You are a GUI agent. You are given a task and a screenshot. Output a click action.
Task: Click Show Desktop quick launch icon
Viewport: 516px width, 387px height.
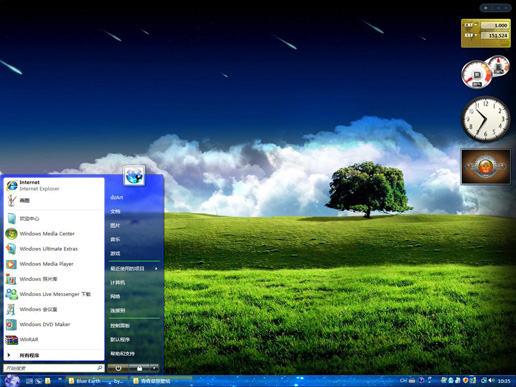[29, 381]
